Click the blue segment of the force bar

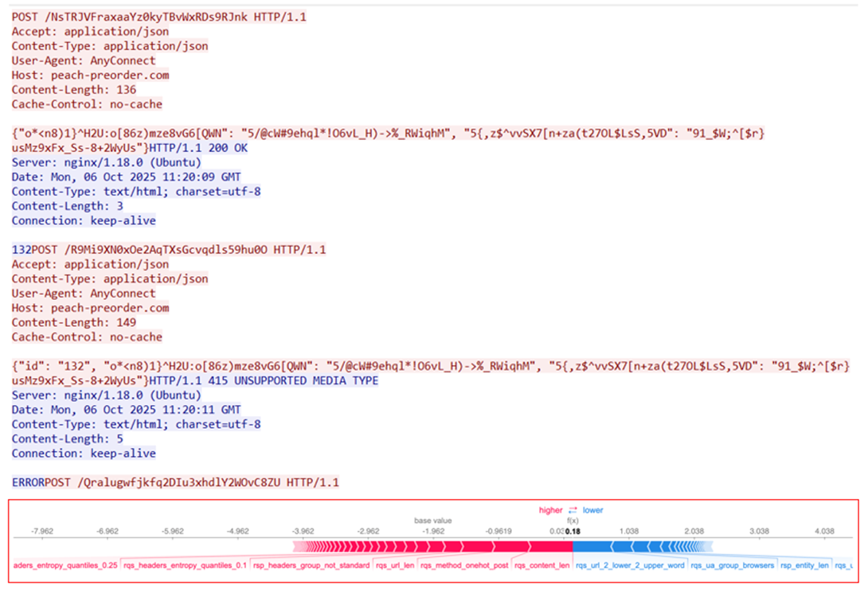pos(643,547)
